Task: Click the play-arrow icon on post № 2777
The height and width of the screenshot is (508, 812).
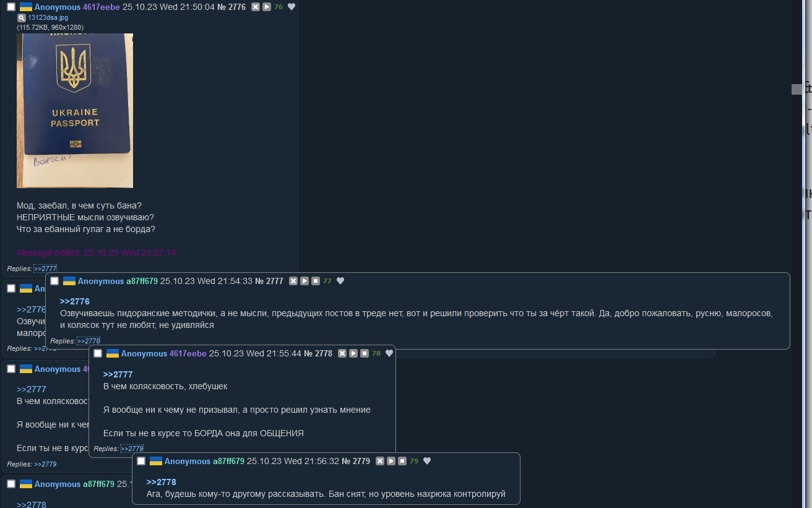Action: tap(304, 281)
